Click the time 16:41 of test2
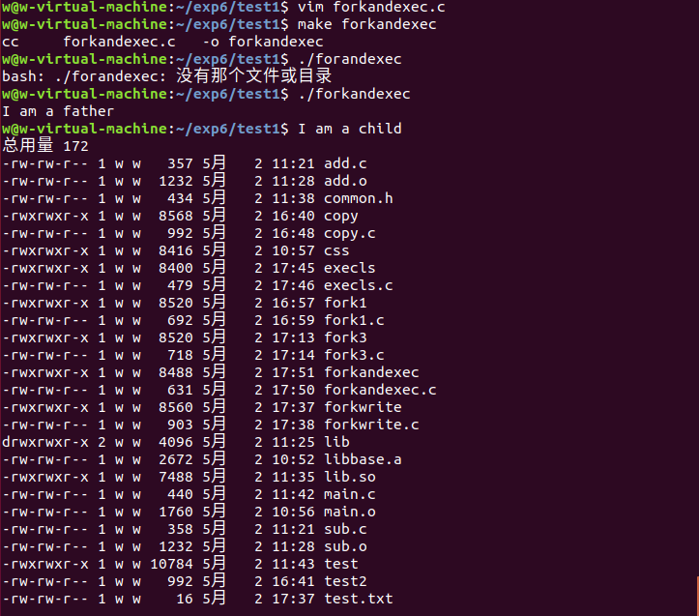Image resolution: width=699 pixels, height=616 pixels. 293,581
